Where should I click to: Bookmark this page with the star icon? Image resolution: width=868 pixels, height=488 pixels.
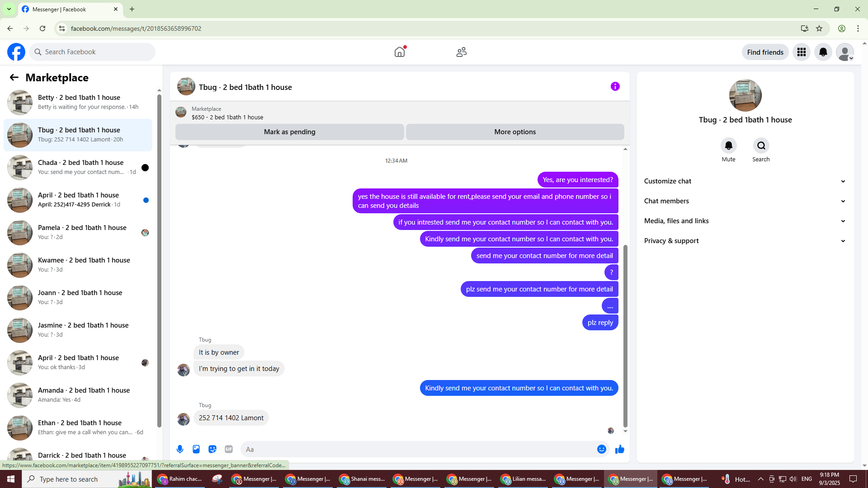(x=819, y=28)
